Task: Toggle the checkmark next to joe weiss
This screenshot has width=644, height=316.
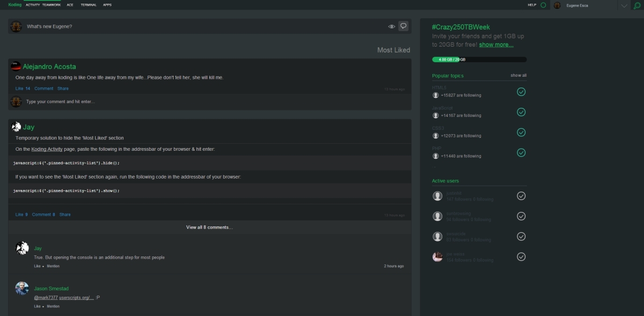Action: pos(521,256)
